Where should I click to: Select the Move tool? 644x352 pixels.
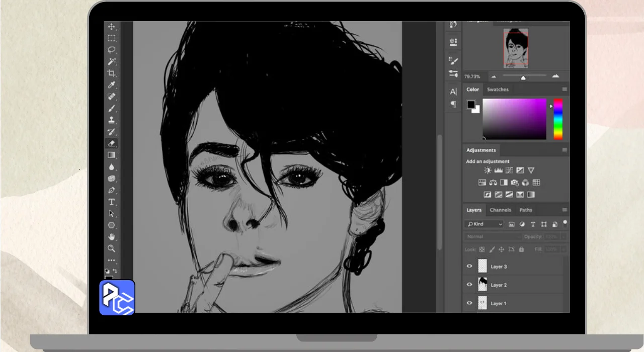112,27
